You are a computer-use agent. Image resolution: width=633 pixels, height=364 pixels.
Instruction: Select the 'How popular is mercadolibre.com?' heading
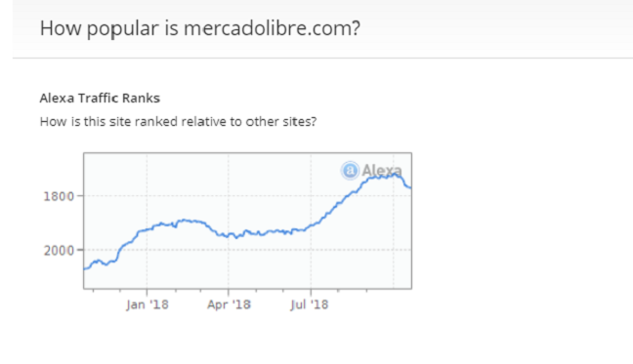click(200, 28)
